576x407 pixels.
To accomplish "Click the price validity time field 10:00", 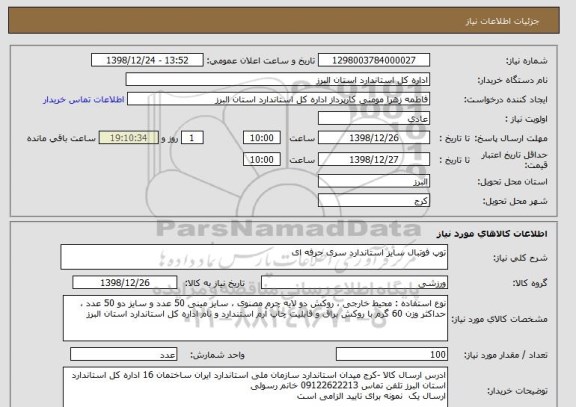I will tap(262, 159).
